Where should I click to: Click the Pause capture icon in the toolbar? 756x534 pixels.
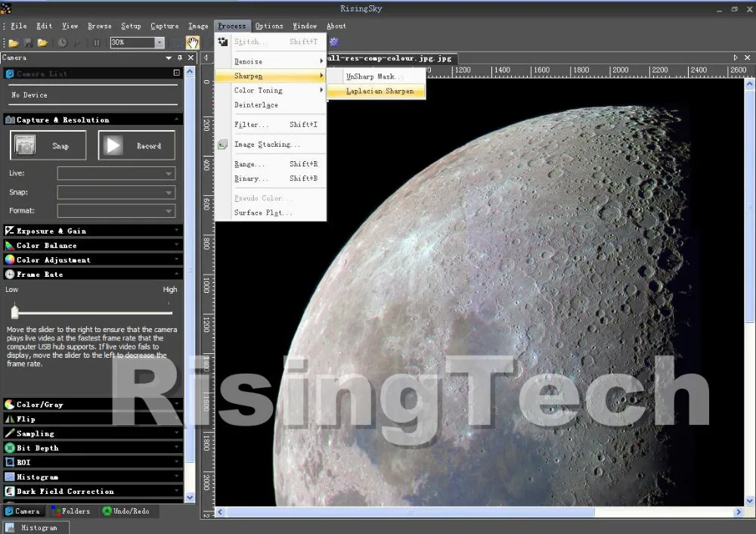tap(95, 43)
